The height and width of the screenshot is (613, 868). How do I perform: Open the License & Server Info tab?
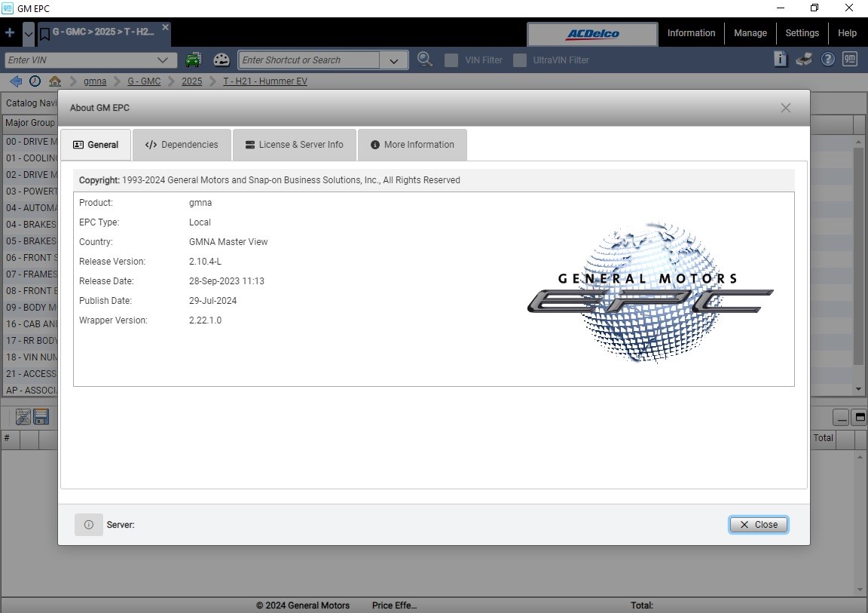(295, 145)
